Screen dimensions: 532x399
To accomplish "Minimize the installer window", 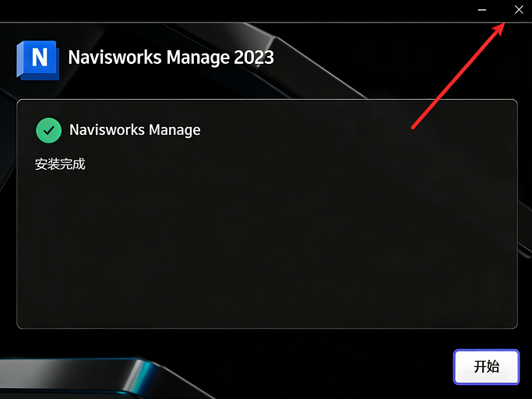I will (482, 10).
